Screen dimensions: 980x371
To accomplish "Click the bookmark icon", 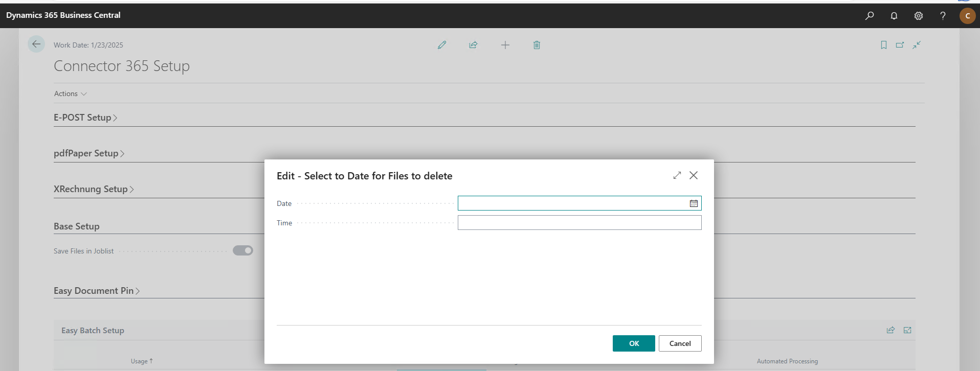I will [883, 45].
